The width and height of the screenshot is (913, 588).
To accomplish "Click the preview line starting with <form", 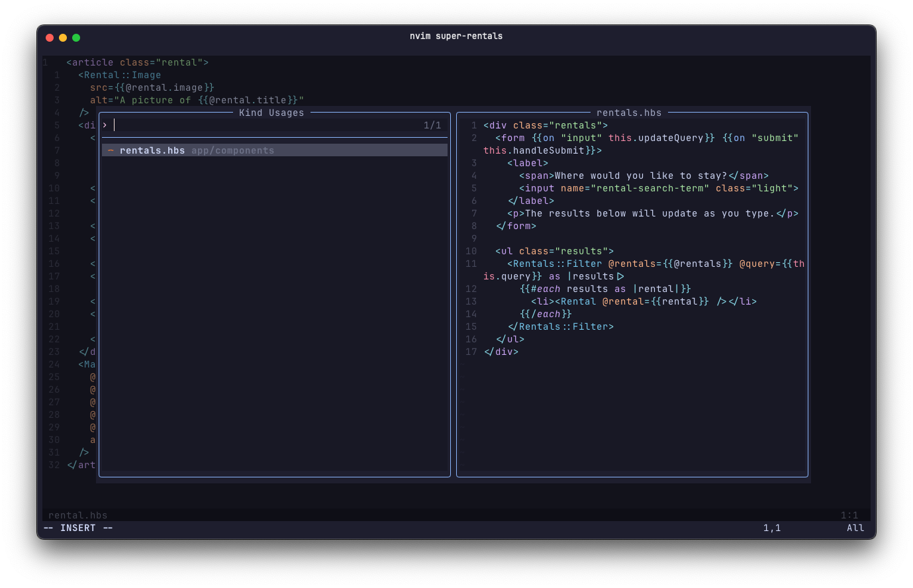I will tap(647, 138).
